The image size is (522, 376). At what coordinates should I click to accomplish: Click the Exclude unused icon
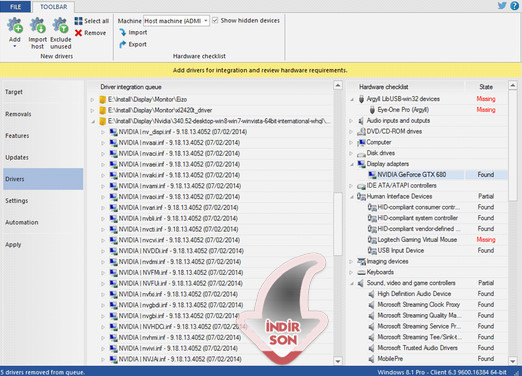point(61,26)
